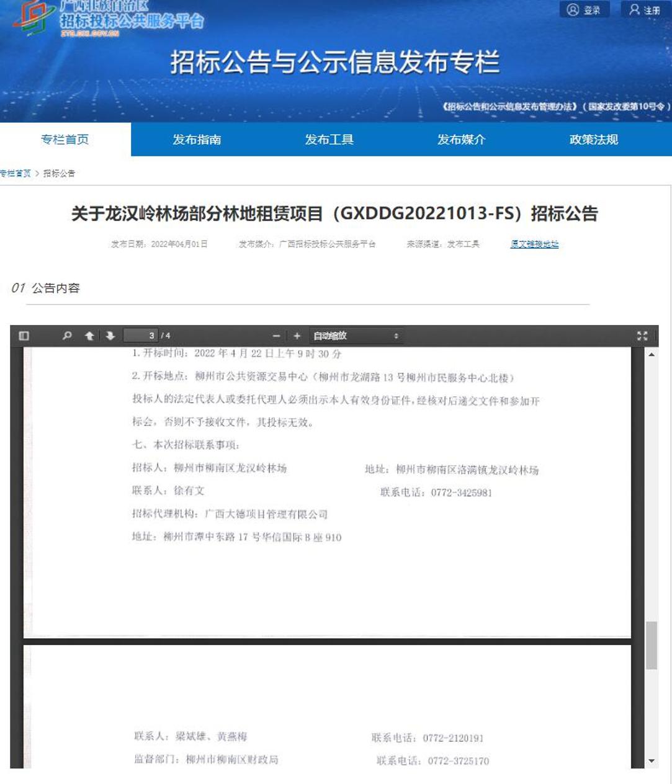Click the 招标公告 breadcrumb item

pyautogui.click(x=59, y=174)
